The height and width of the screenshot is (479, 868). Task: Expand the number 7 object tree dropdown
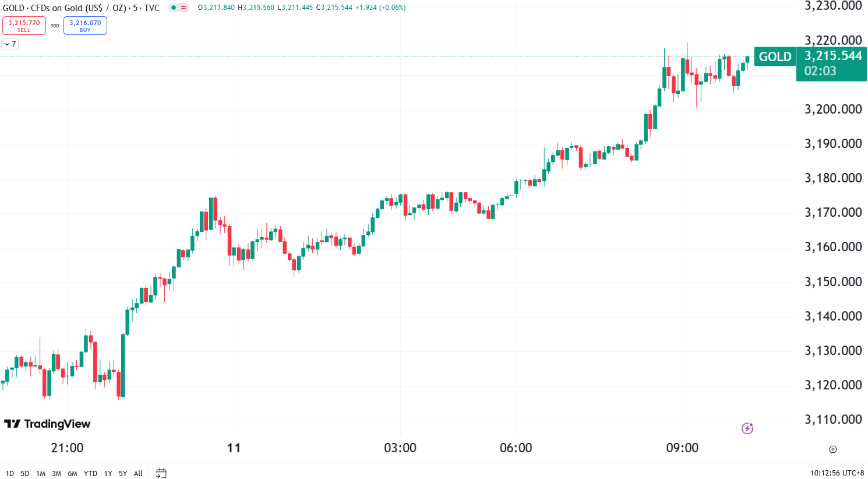click(9, 44)
